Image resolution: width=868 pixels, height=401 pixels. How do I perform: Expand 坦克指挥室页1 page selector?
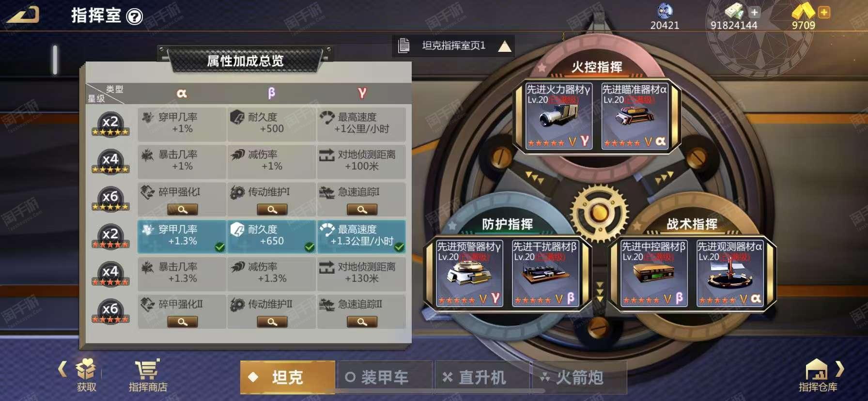[x=453, y=46]
